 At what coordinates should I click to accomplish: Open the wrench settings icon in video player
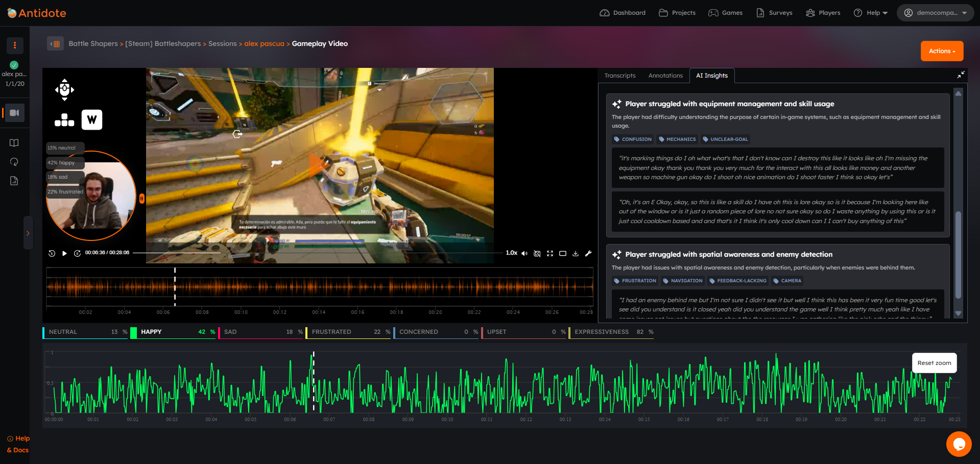click(588, 253)
